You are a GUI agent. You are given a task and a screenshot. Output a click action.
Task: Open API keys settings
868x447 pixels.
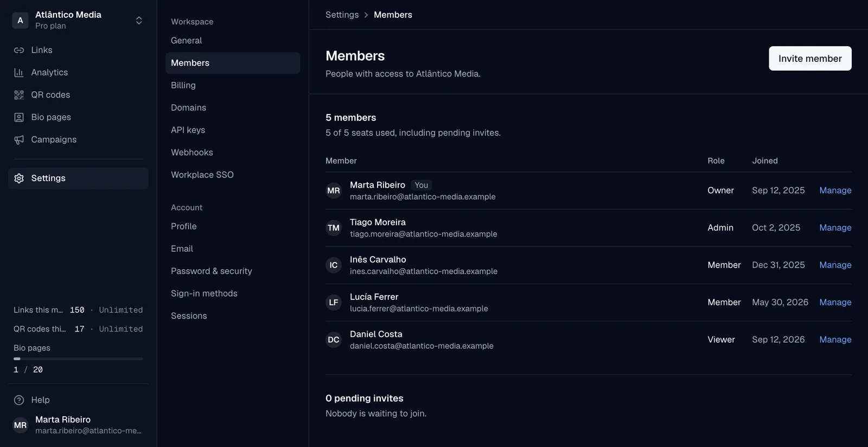(233, 130)
